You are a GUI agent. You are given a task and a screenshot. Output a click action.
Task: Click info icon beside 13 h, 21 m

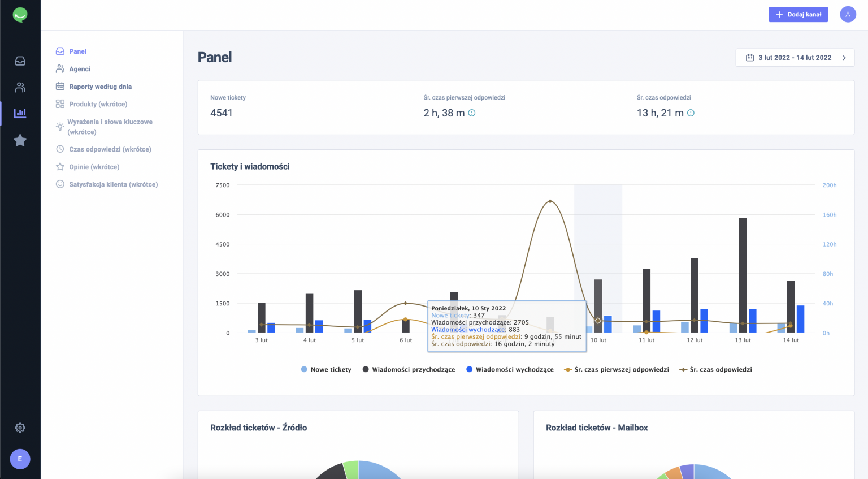pos(691,113)
